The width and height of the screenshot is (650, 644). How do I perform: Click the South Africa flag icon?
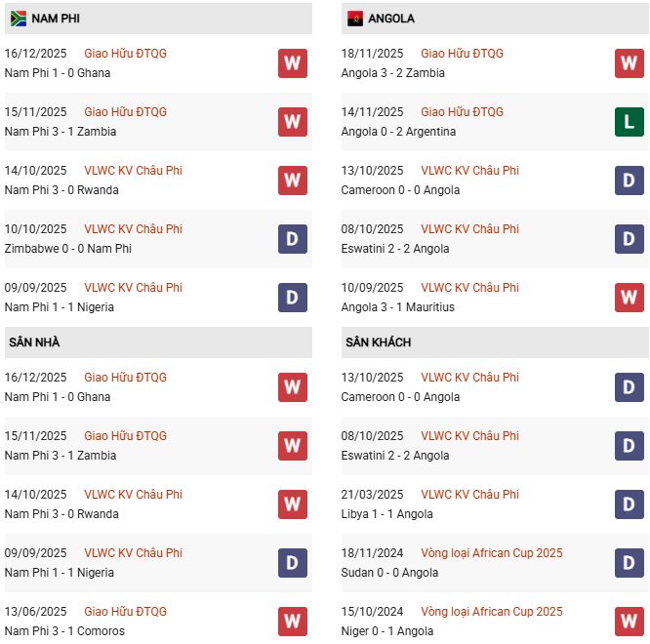pyautogui.click(x=19, y=19)
